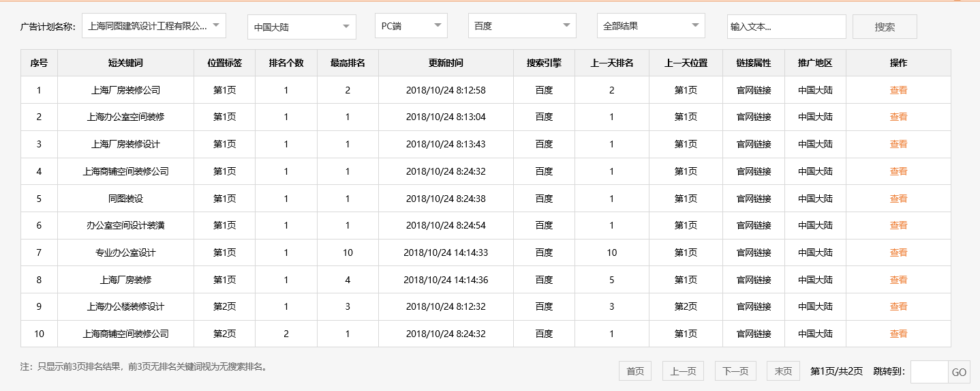
Task: Focus the 跳转到 page number field
Action: pos(929,372)
